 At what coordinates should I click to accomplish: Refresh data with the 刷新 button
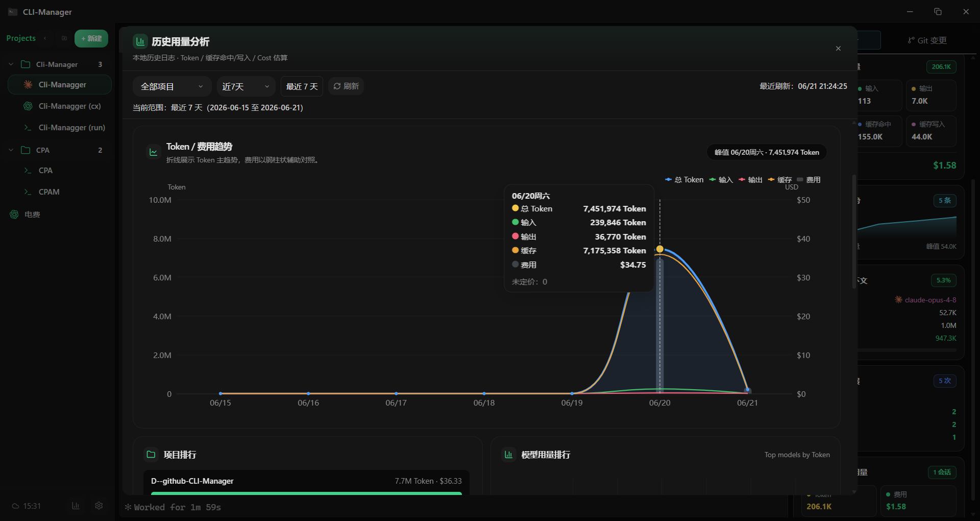click(x=346, y=86)
